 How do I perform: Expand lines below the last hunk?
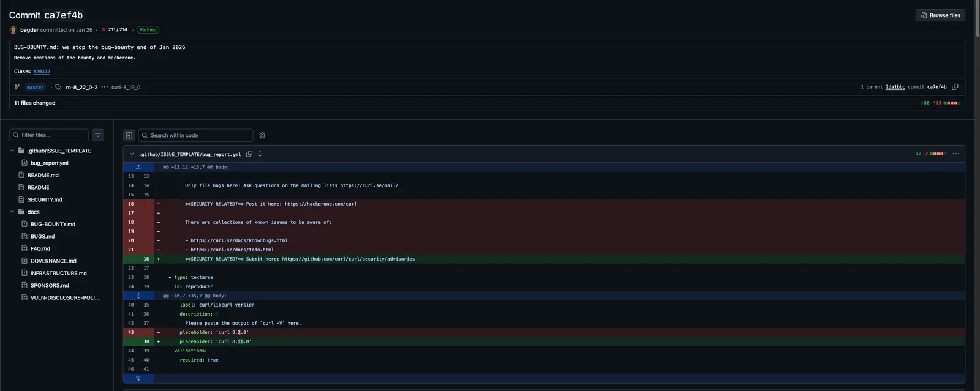coord(138,379)
